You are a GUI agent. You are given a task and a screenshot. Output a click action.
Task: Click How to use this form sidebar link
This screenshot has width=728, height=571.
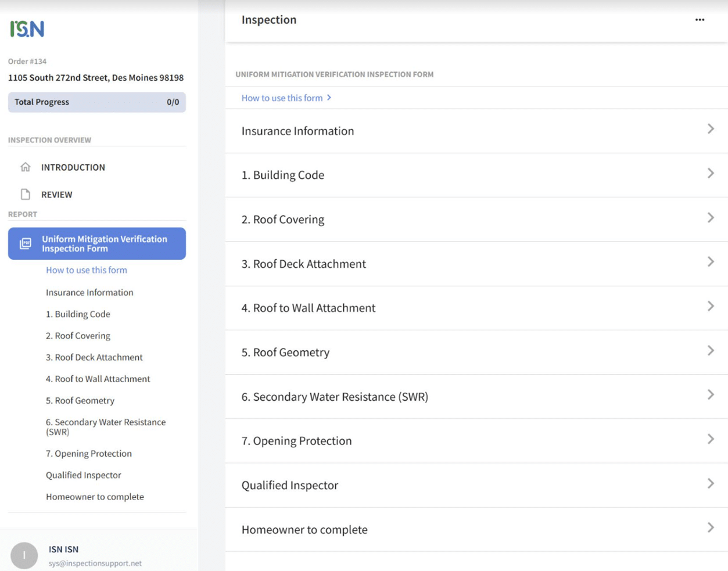pyautogui.click(x=87, y=270)
